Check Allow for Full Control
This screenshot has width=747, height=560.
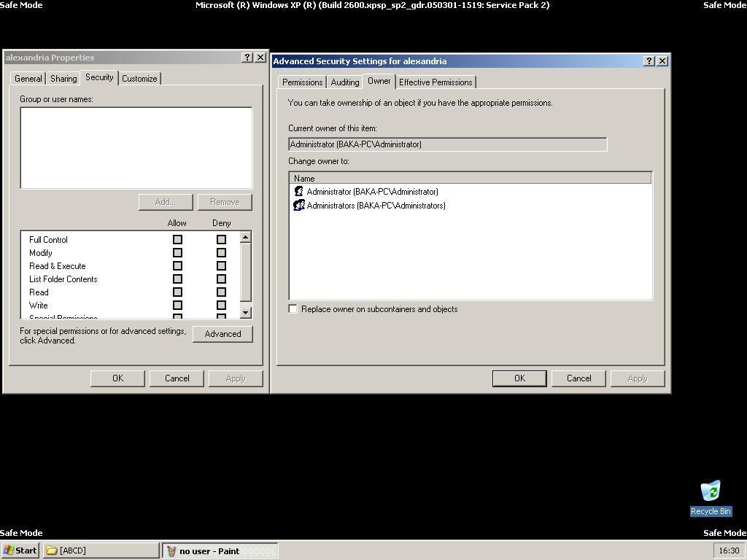click(x=177, y=239)
